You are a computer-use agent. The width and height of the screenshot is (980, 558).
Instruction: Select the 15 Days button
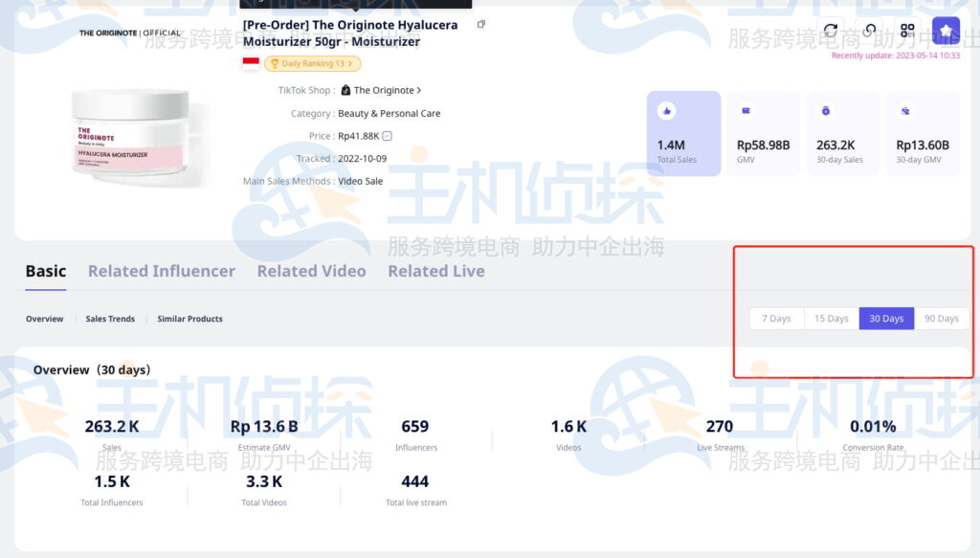(831, 318)
